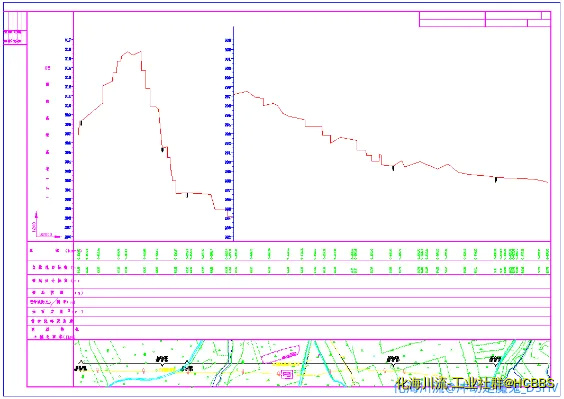Image resolution: width=564 pixels, height=399 pixels.
Task: Click the HCBBS watermark text
Action: coord(475,383)
